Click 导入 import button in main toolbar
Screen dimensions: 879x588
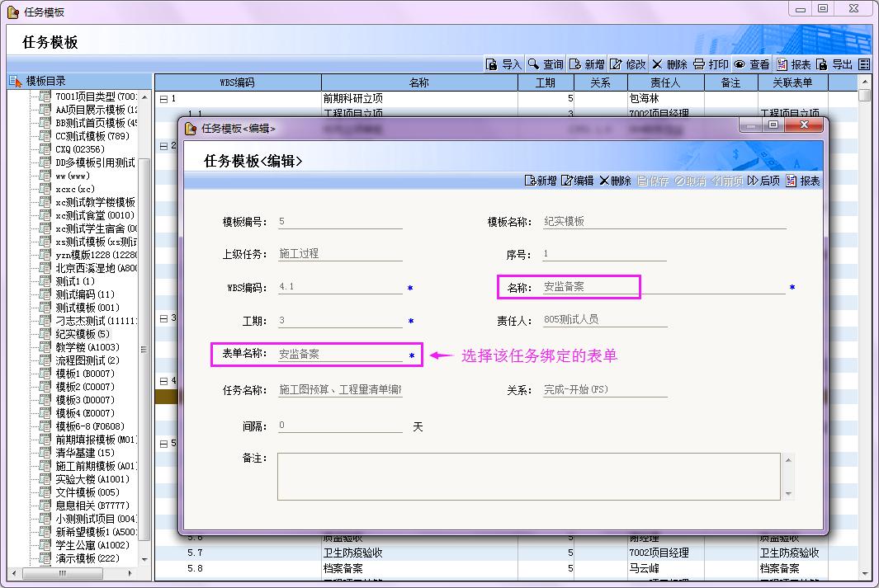(x=503, y=64)
